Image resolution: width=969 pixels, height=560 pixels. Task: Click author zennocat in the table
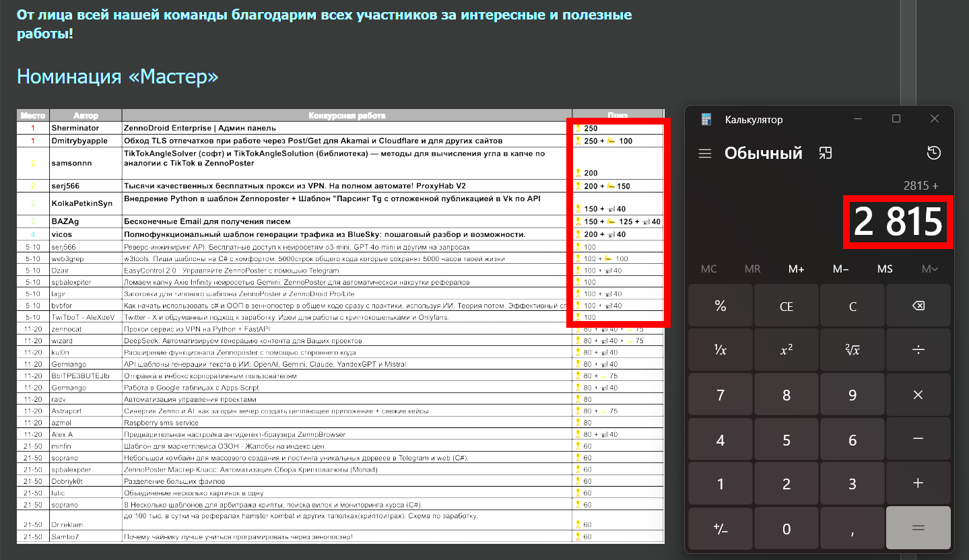(x=67, y=329)
